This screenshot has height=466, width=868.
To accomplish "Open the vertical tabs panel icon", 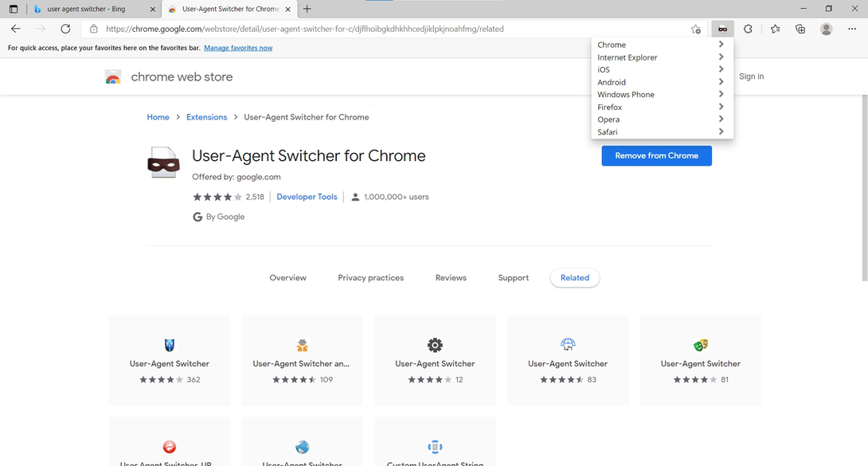I will coord(14,9).
